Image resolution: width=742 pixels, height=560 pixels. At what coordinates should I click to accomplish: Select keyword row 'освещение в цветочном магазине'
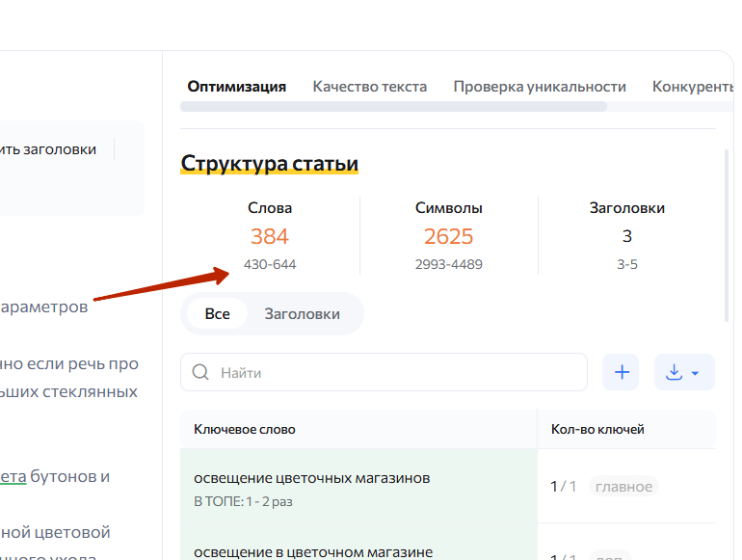(311, 551)
